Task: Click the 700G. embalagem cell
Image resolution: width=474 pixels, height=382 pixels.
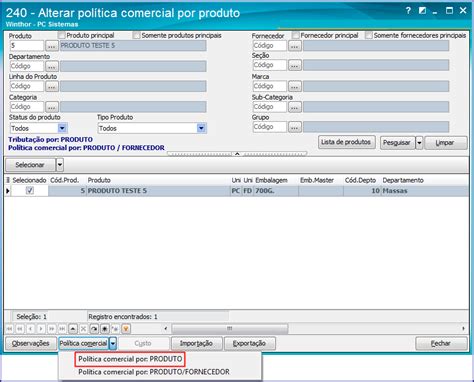Action: 276,191
